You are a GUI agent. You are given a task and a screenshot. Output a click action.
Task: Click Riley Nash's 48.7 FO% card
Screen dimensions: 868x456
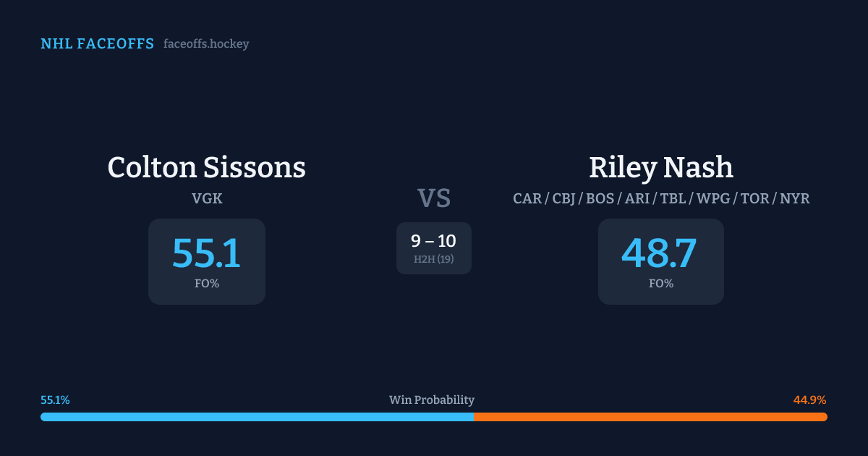pyautogui.click(x=660, y=261)
